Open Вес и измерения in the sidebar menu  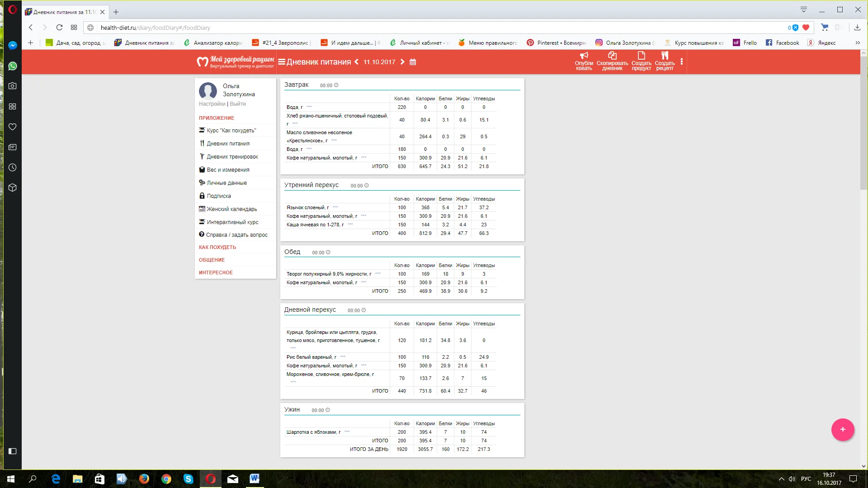click(228, 170)
